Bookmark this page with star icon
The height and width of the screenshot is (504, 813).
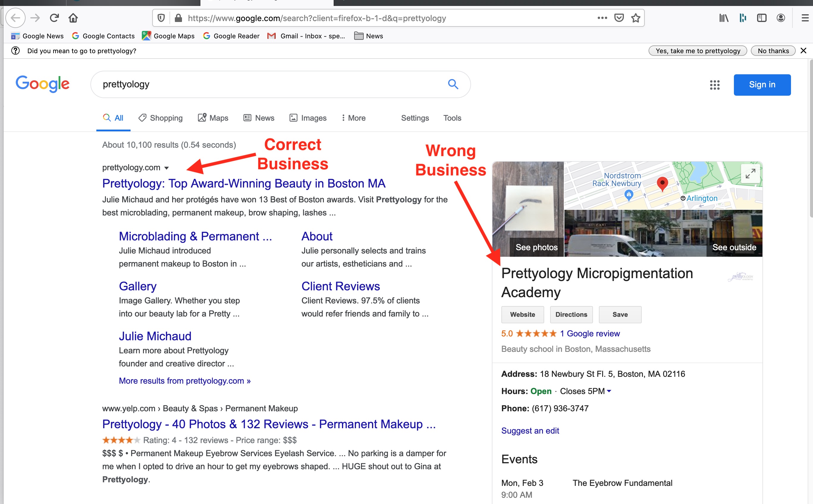[x=635, y=18]
